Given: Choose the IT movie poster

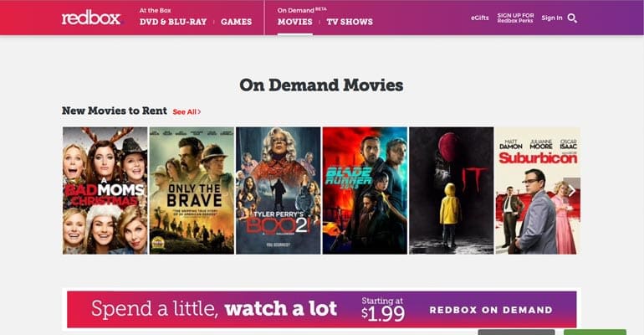Looking at the screenshot, I should (x=452, y=190).
